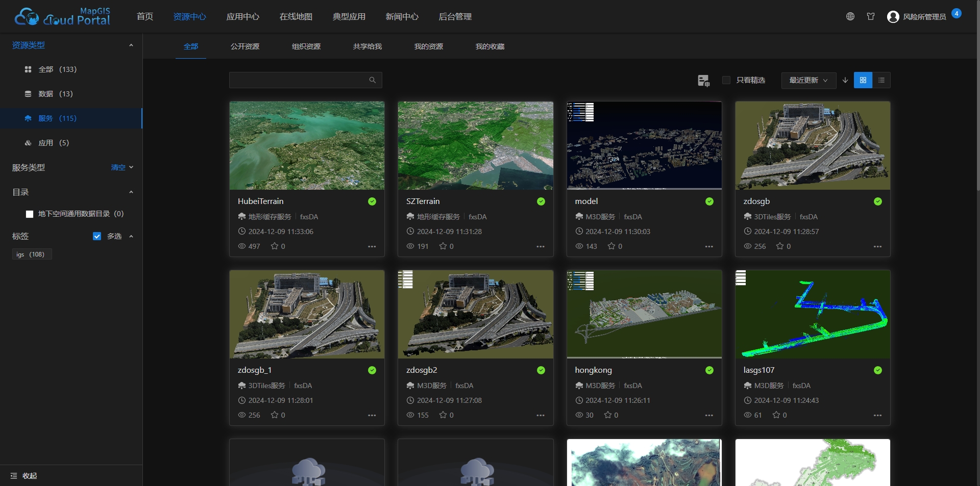
Task: Uncheck the 多选 tag checkbox
Action: [97, 236]
